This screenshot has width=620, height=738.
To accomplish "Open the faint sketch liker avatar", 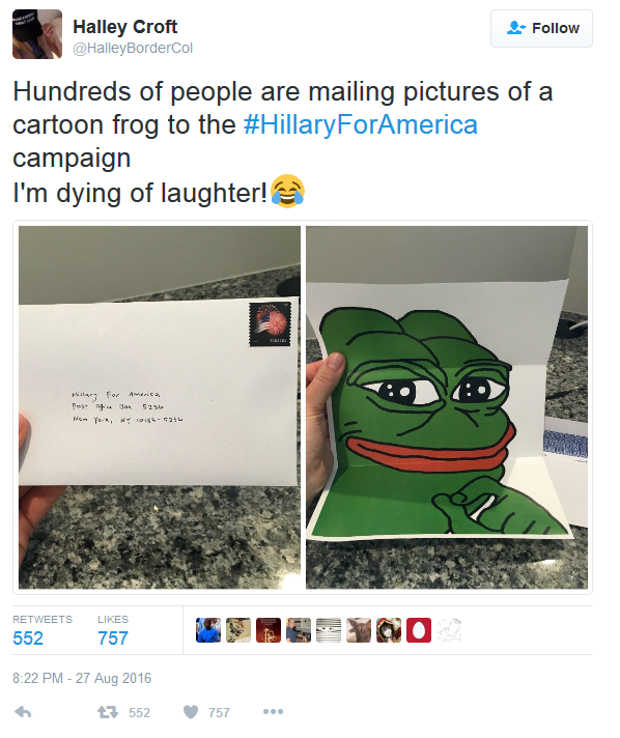I will pos(449,630).
